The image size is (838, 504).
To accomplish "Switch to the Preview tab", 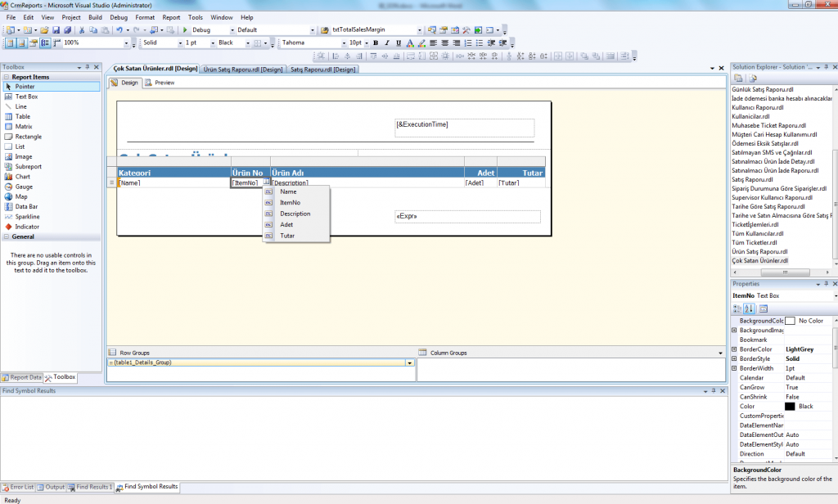I will (160, 83).
